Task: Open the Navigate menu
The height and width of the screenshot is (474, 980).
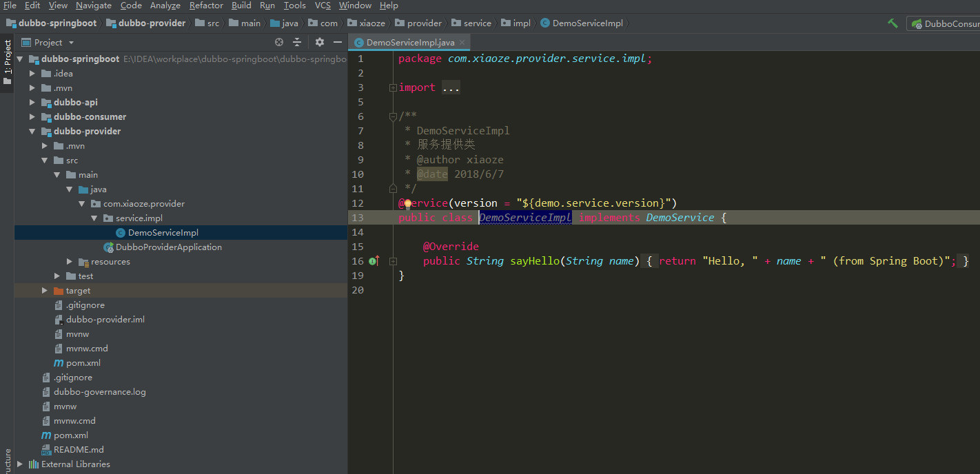Action: coord(93,6)
